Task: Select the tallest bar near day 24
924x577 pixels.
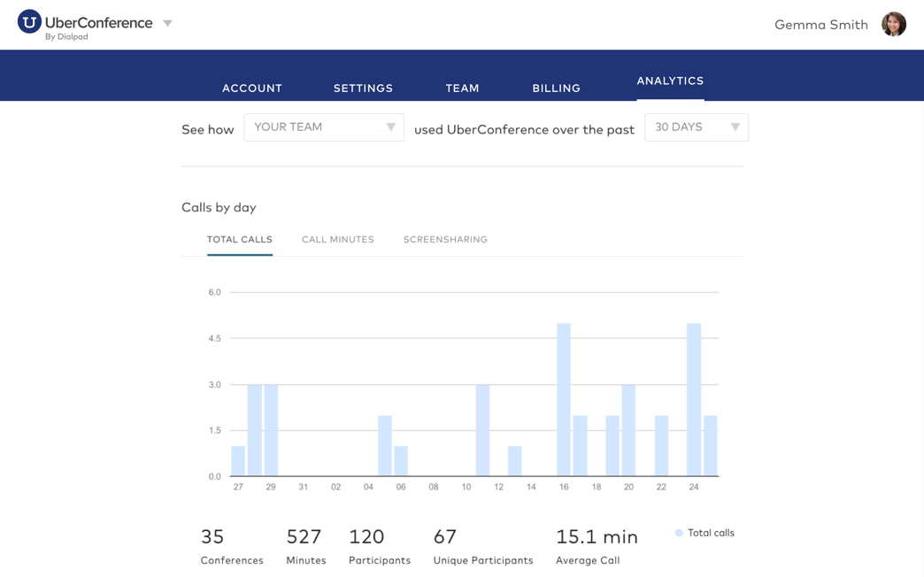Action: pos(694,400)
